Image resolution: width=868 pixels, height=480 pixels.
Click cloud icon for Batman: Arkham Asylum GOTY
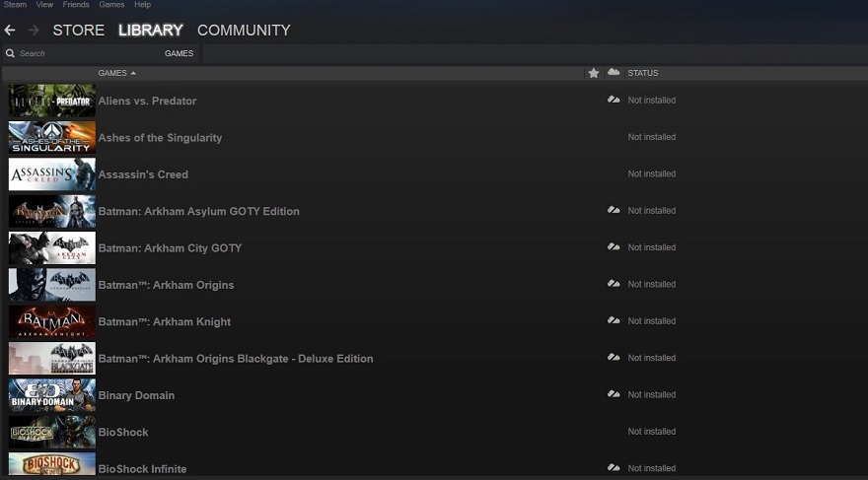[614, 210]
